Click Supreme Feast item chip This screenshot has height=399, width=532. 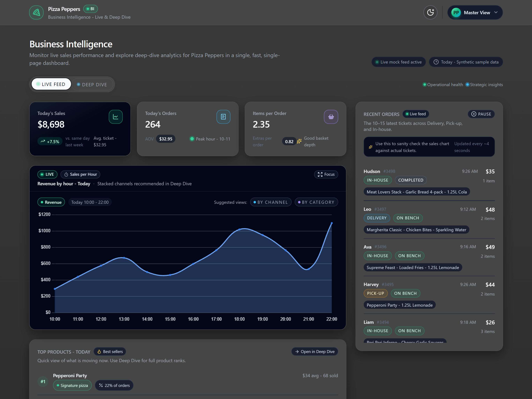click(413, 268)
